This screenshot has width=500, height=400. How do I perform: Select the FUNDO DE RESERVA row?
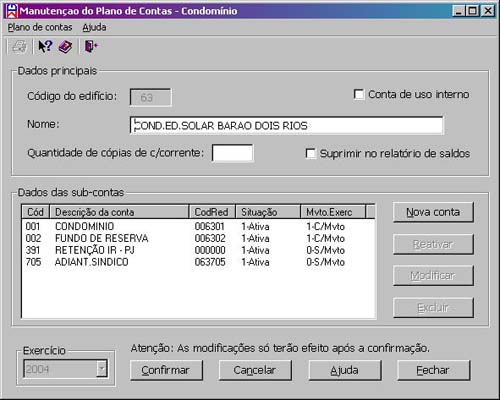pyautogui.click(x=198, y=238)
